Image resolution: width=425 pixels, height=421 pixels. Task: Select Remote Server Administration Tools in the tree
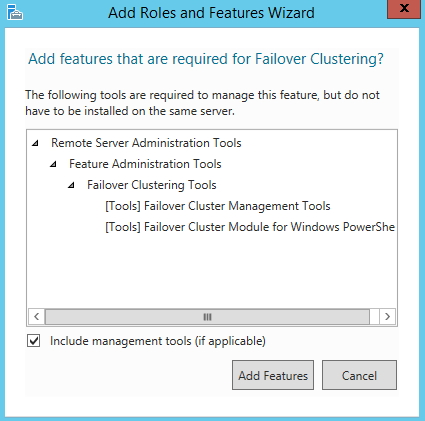146,143
